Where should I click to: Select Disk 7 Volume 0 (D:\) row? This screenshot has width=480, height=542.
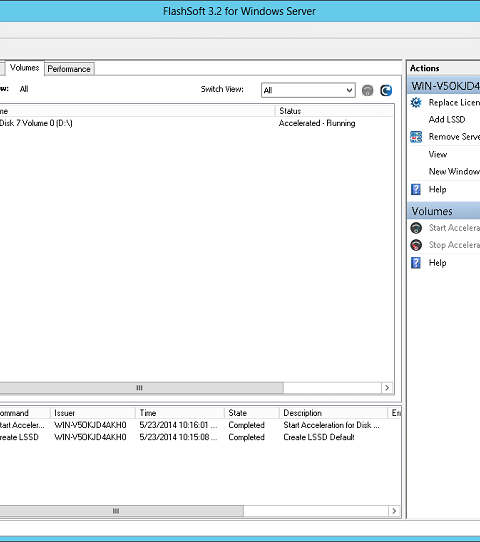196,123
